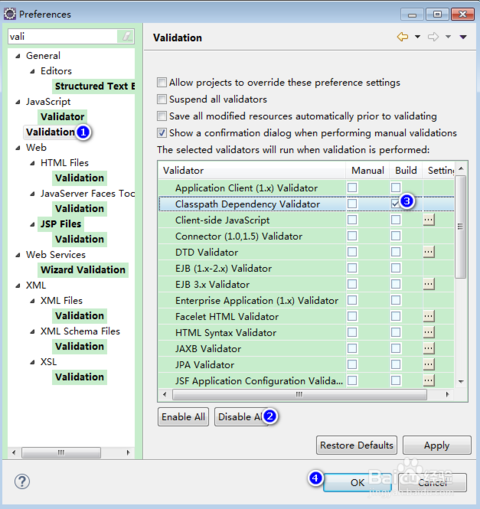Click validator table vertical scrollbar thumb
Image resolution: width=480 pixels, height=509 pixels.
click(x=461, y=227)
